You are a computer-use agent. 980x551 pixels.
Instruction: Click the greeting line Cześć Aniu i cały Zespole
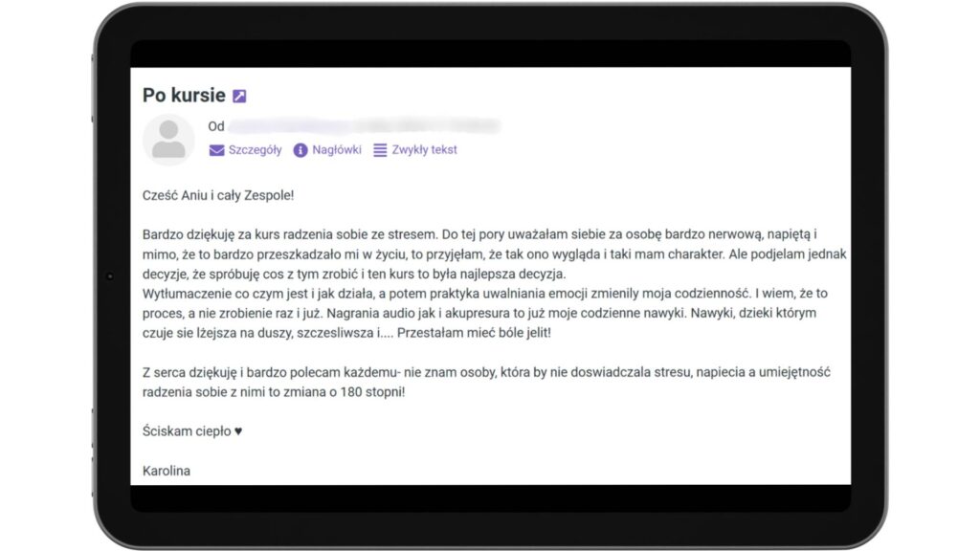[x=218, y=195]
